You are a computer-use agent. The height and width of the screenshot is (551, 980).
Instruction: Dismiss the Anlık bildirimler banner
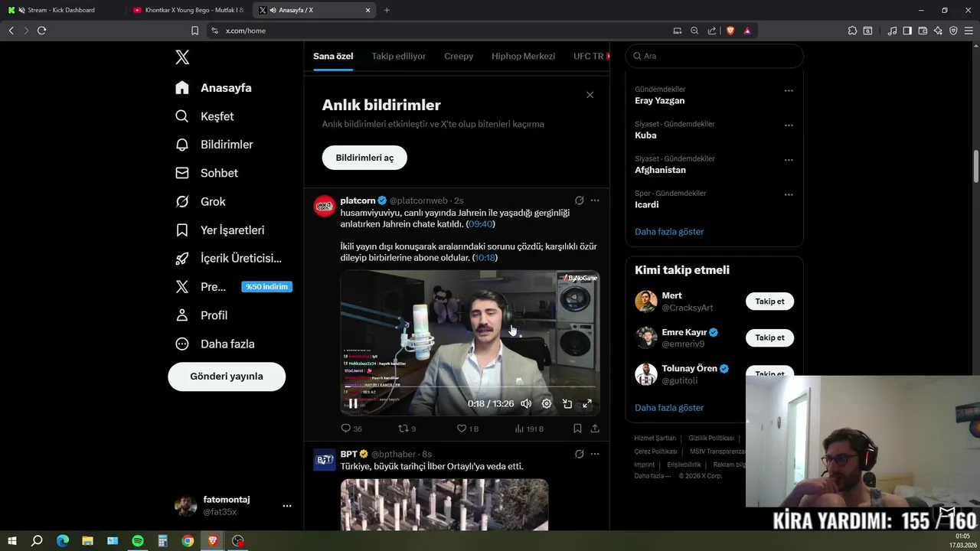[590, 95]
